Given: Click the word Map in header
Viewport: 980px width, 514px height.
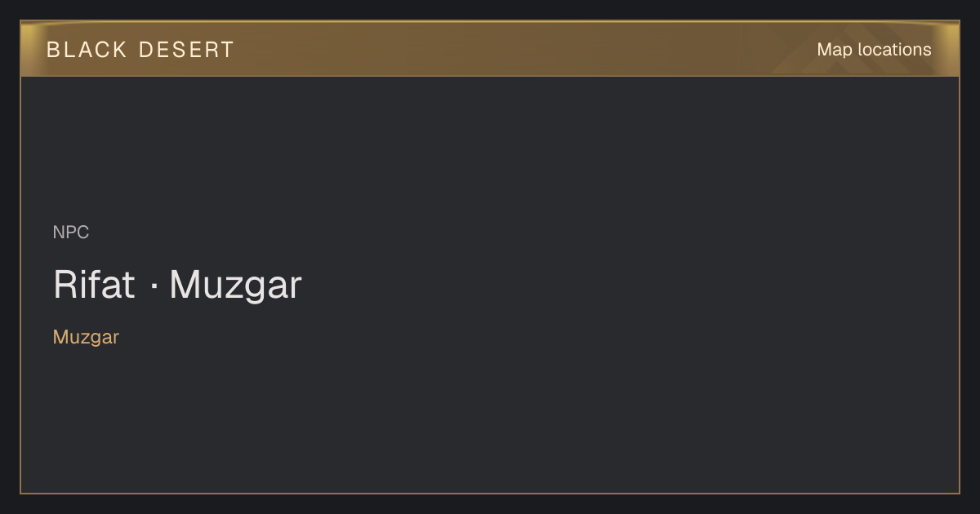Looking at the screenshot, I should 835,50.
